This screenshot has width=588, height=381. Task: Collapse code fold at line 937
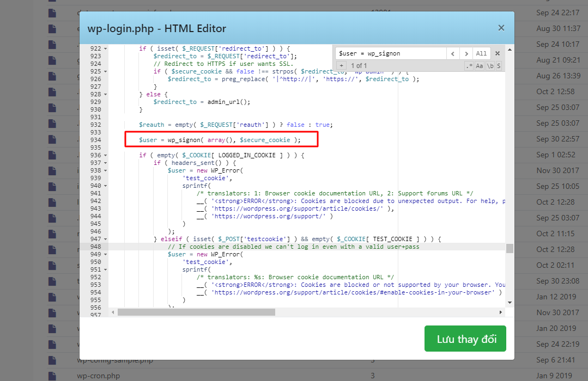click(105, 163)
